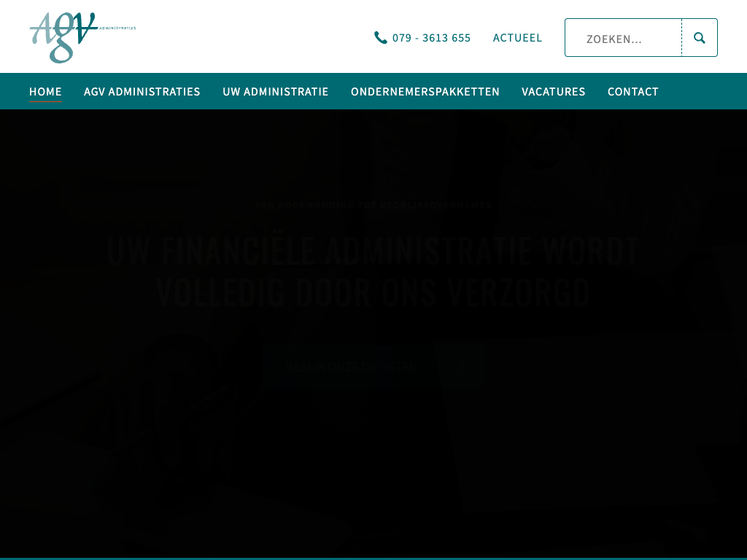Click the white header space left of the phone number

(x=255, y=38)
